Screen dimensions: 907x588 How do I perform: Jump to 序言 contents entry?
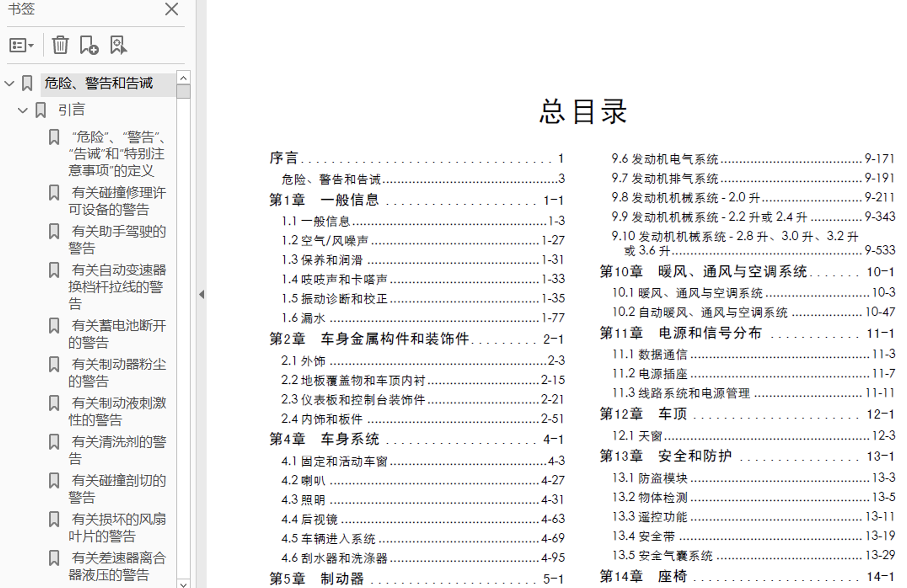pos(416,158)
